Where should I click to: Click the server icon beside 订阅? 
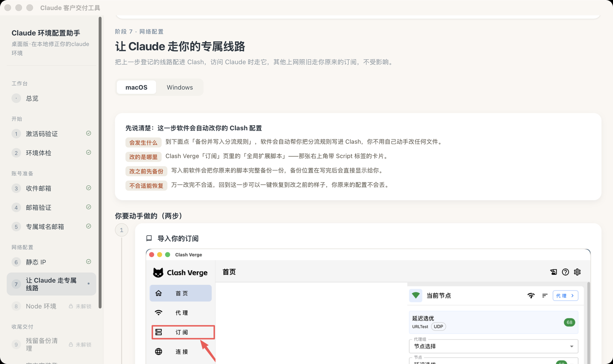(x=159, y=332)
